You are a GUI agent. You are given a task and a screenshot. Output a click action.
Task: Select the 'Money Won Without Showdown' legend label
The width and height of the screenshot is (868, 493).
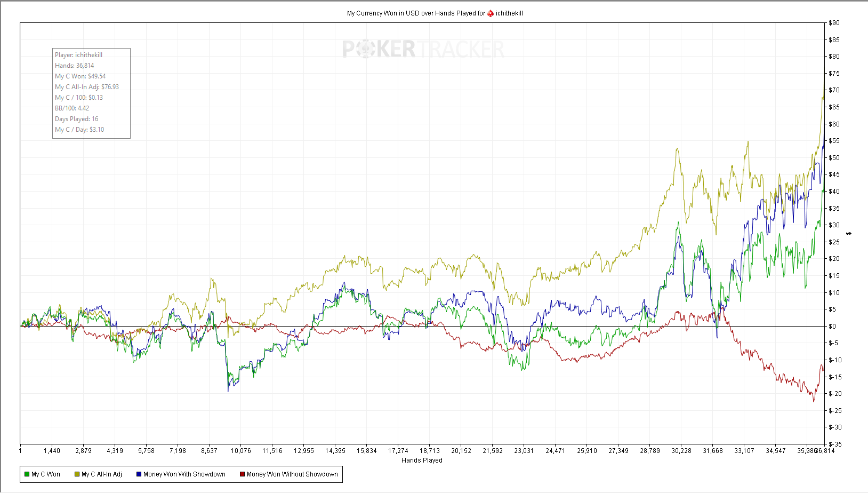pyautogui.click(x=292, y=474)
